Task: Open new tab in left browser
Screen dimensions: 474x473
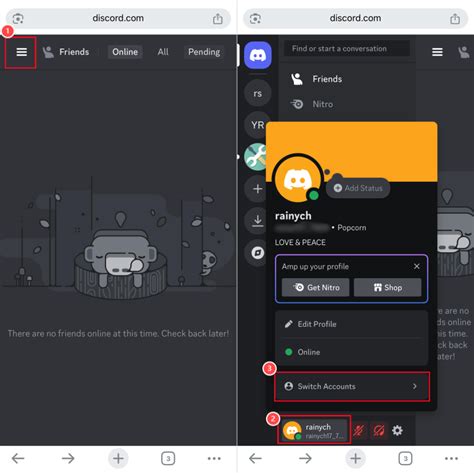Action: point(118,459)
